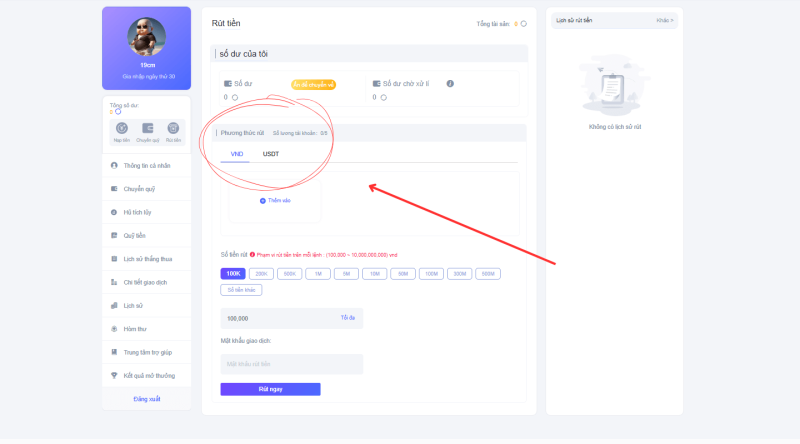Viewport: 800px width, 444px height.
Task: Click Tối đa to use max amount
Action: (x=347, y=318)
